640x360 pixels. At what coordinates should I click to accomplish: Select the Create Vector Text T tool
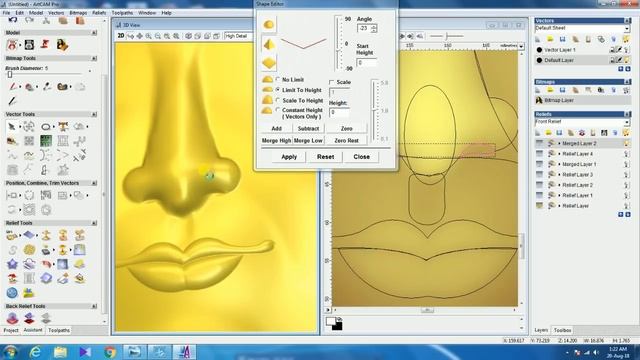[x=63, y=127]
